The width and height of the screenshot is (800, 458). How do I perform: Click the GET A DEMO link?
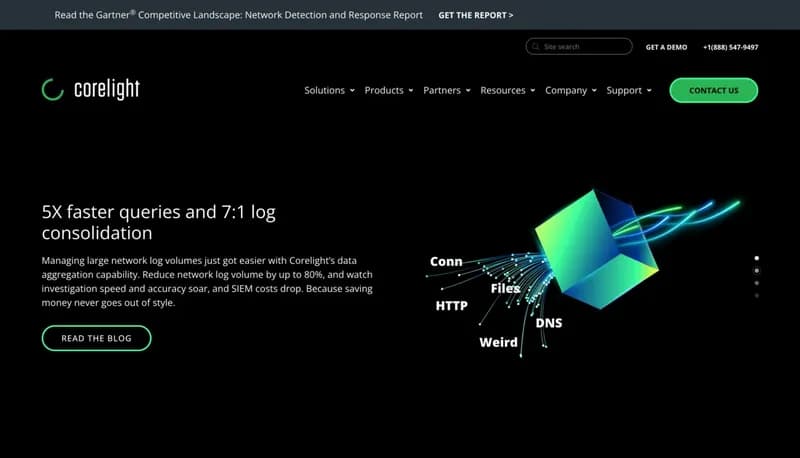(x=666, y=47)
